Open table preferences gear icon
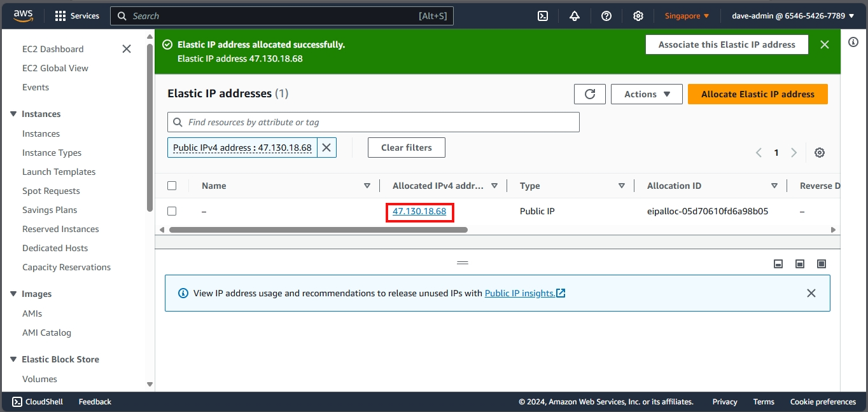Viewport: 868px width, 412px height. pyautogui.click(x=820, y=153)
